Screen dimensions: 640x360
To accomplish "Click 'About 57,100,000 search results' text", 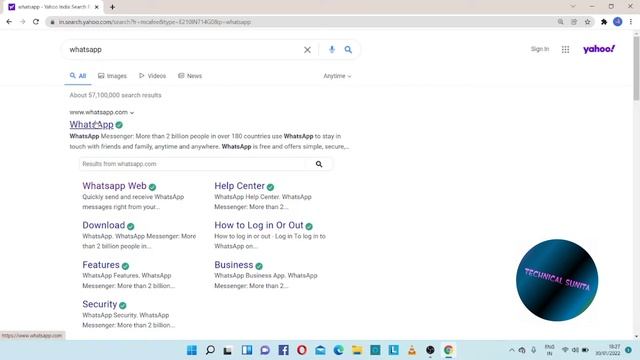I will coord(116,95).
